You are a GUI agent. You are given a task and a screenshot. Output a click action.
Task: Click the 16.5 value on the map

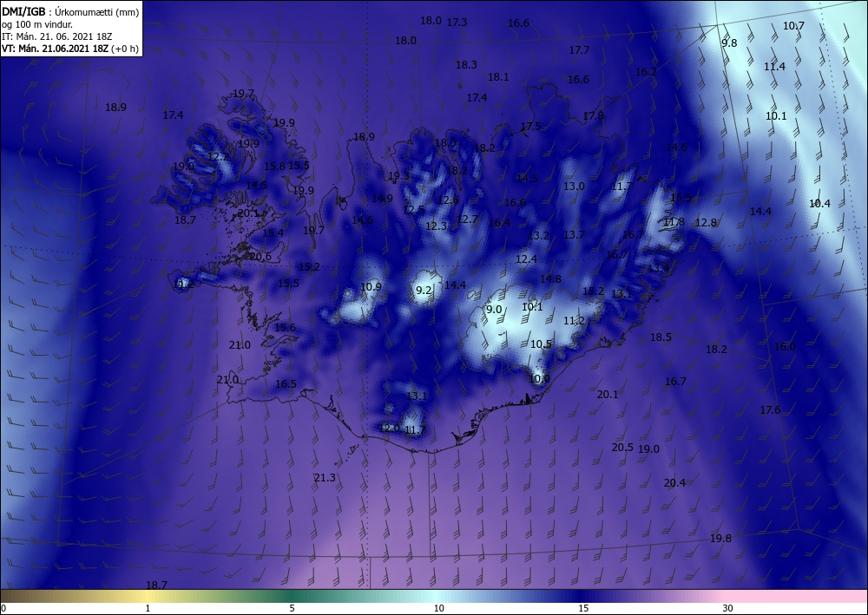(286, 383)
